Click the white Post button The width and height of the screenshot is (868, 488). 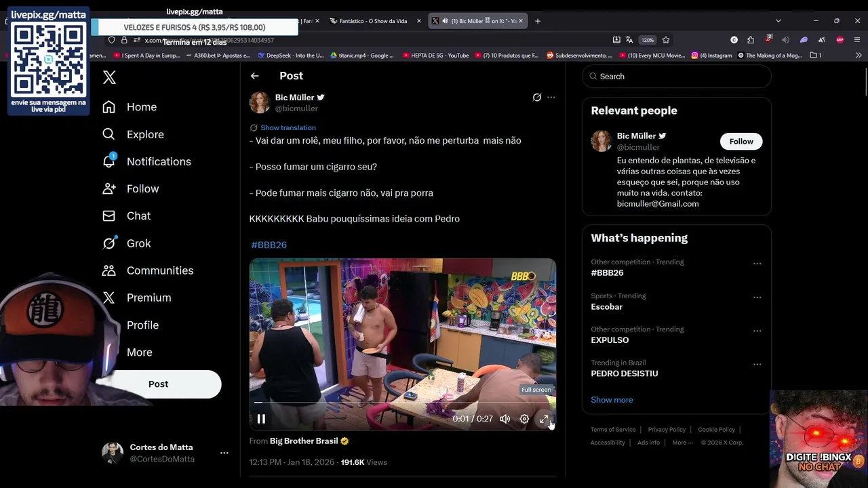(159, 384)
